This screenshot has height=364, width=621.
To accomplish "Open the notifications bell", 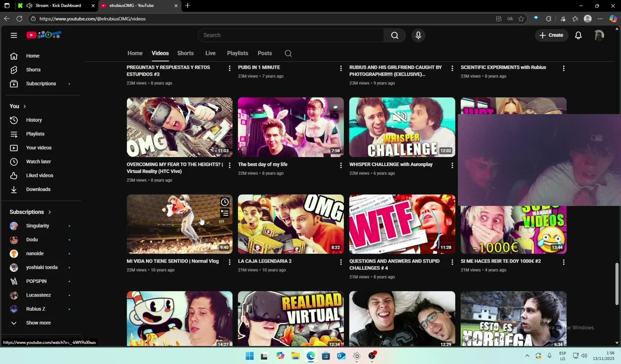I will pos(578,35).
